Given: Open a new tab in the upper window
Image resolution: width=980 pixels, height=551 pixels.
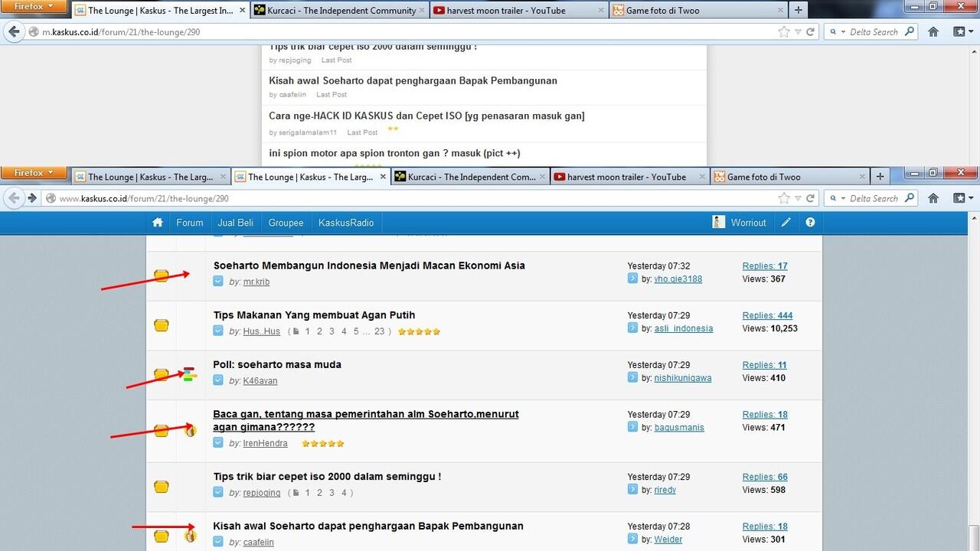Looking at the screenshot, I should (798, 11).
